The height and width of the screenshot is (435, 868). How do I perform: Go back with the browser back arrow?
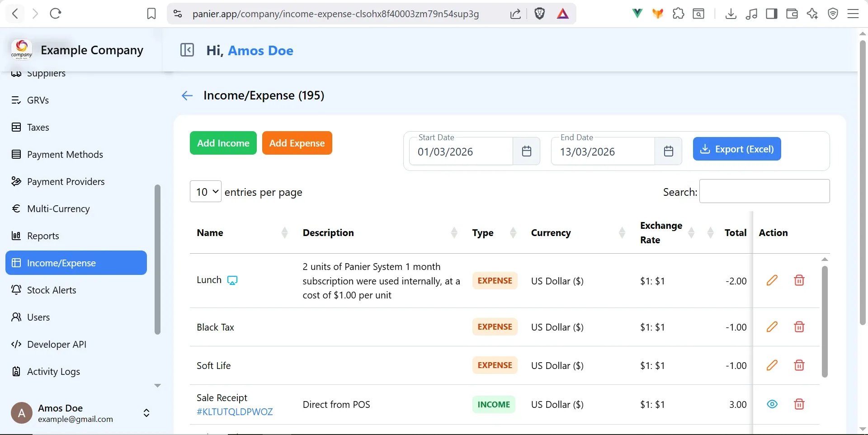[x=15, y=14]
